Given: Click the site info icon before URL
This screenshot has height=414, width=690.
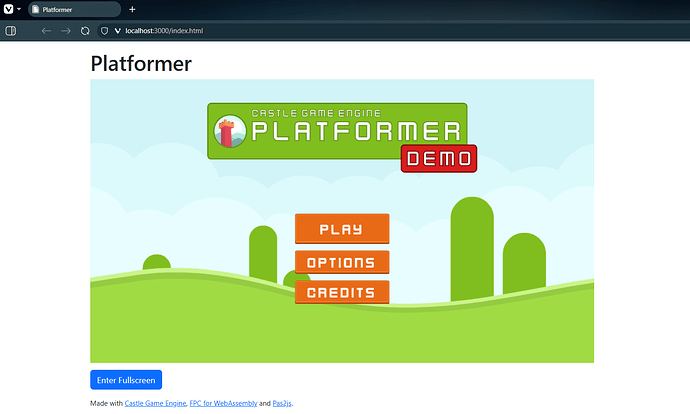Looking at the screenshot, I should coord(117,31).
